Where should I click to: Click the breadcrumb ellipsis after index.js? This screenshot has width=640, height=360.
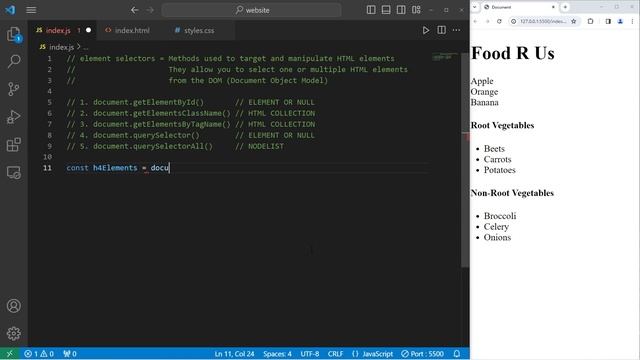coord(86,47)
